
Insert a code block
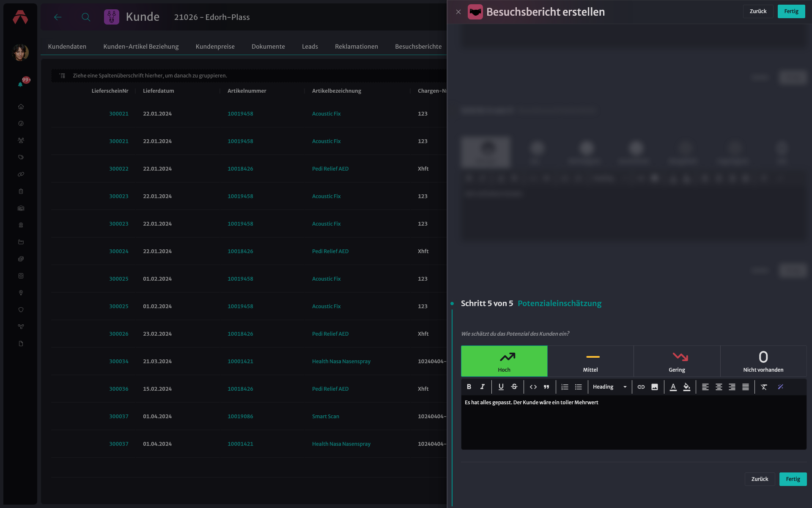[533, 387]
